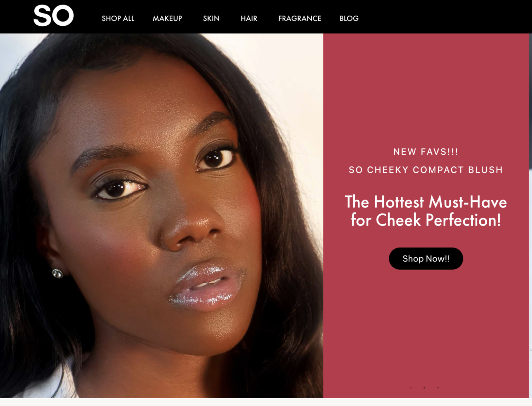The height and width of the screenshot is (406, 532).
Task: Click the SO CHEEKY COMPACT BLUSH subtitle
Action: pos(426,170)
